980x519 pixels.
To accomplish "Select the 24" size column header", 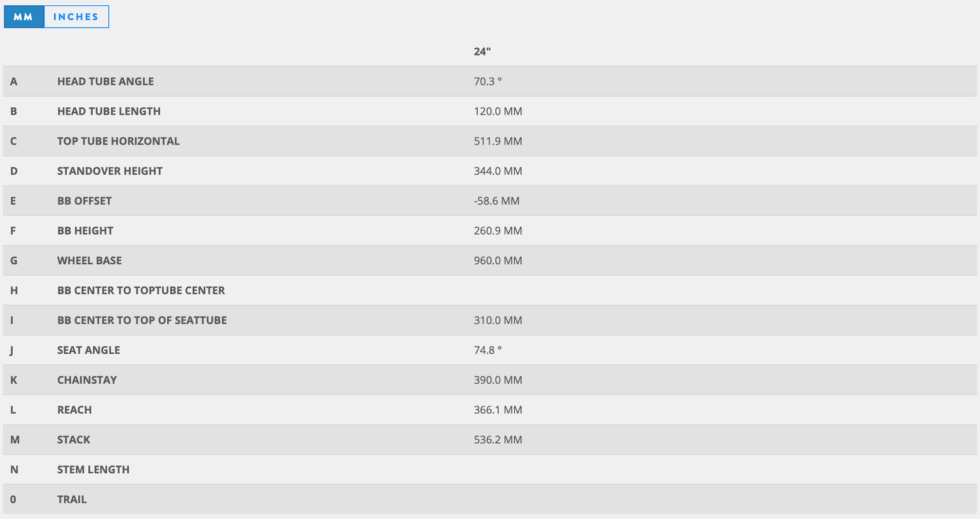I will click(x=482, y=52).
